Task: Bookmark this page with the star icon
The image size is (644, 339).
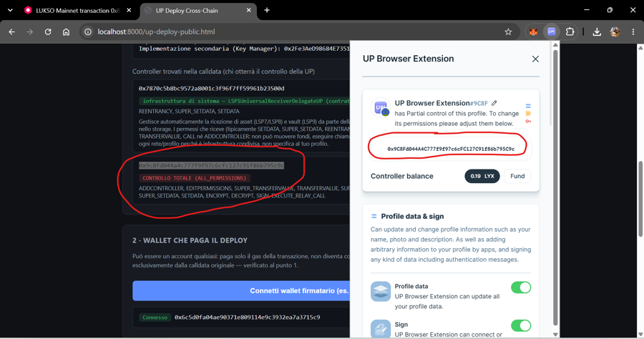Action: 508,31
